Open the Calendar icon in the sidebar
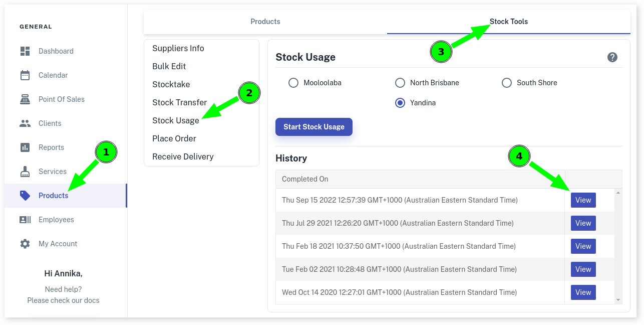Image resolution: width=644 pixels, height=325 pixels. pyautogui.click(x=24, y=75)
